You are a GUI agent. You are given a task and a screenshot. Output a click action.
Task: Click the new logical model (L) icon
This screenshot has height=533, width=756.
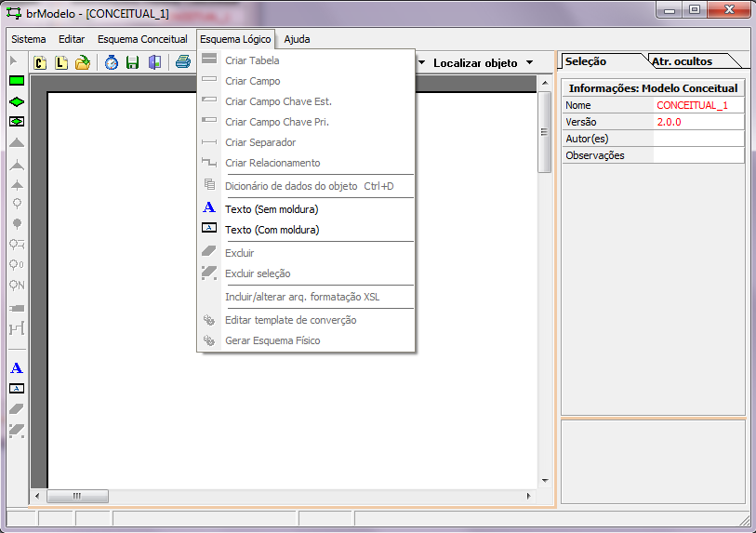coord(61,62)
